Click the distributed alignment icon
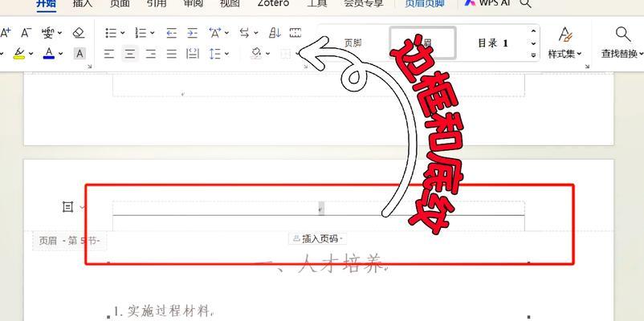This screenshot has width=644, height=321. (192, 53)
